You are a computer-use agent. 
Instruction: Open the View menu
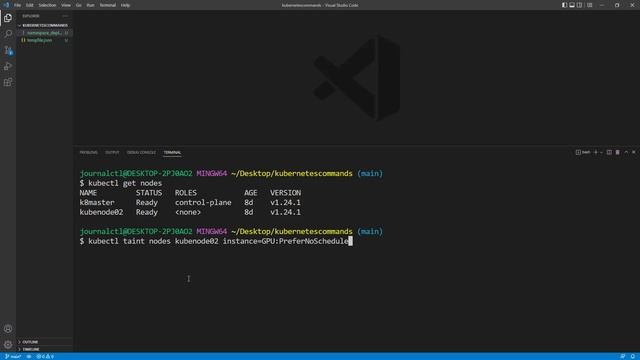pos(66,5)
